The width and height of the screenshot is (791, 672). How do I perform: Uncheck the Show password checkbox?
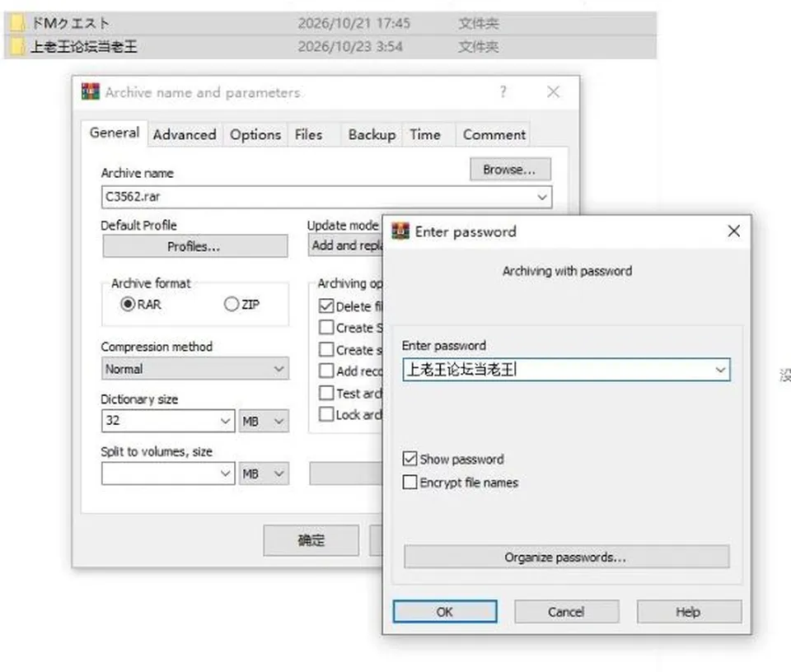[410, 460]
